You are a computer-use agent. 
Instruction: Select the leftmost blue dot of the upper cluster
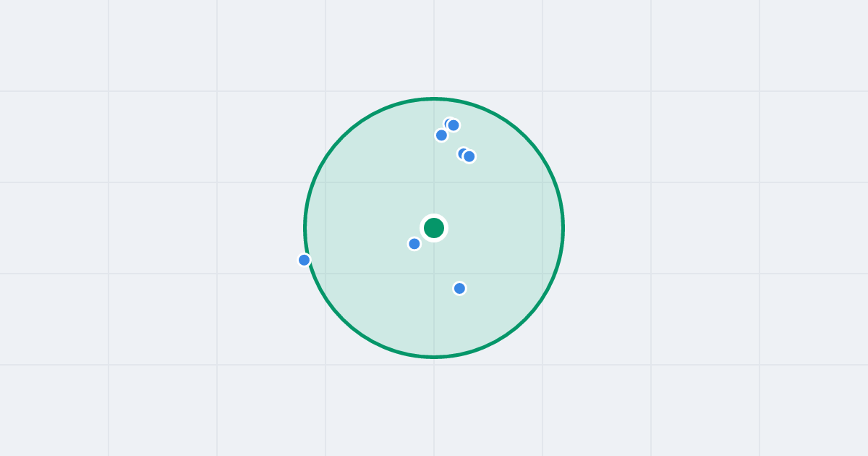point(441,135)
